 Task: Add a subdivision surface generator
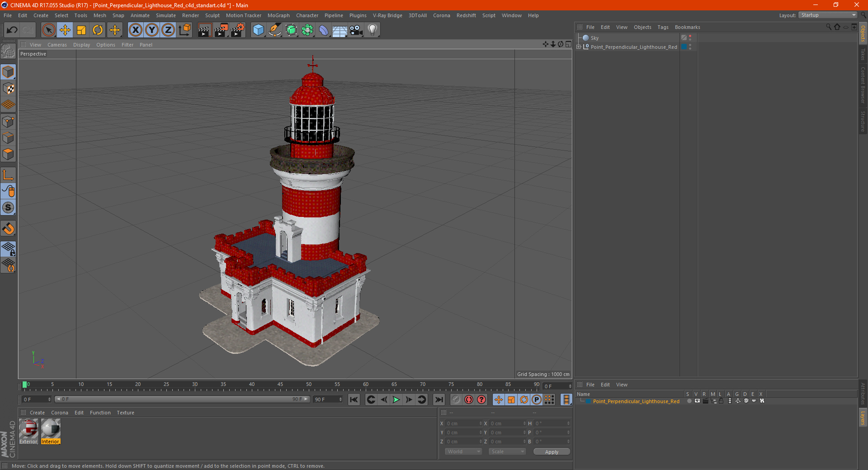pos(291,30)
